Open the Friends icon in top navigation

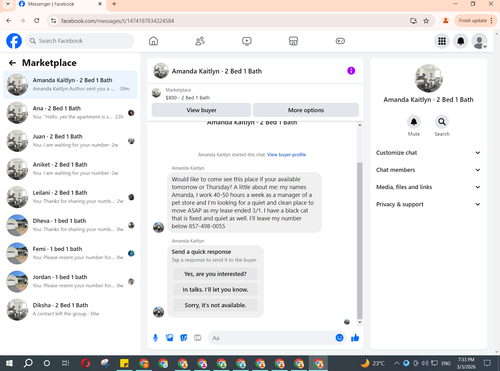click(x=200, y=41)
